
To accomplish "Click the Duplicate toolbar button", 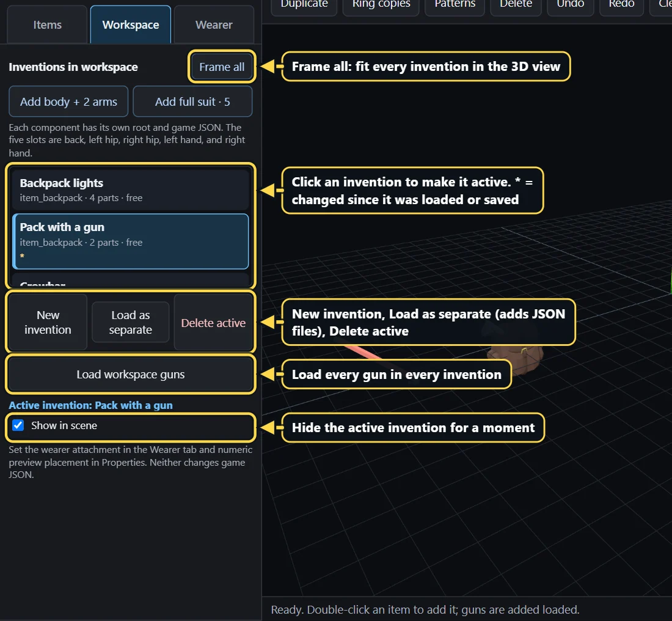I will pyautogui.click(x=304, y=4).
